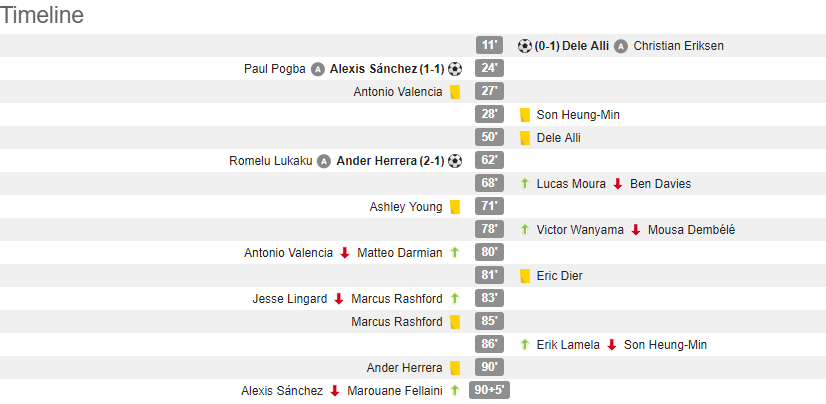Viewport: 826px width, 404px height.
Task: Click the 62' minute marker
Action: [x=490, y=161]
